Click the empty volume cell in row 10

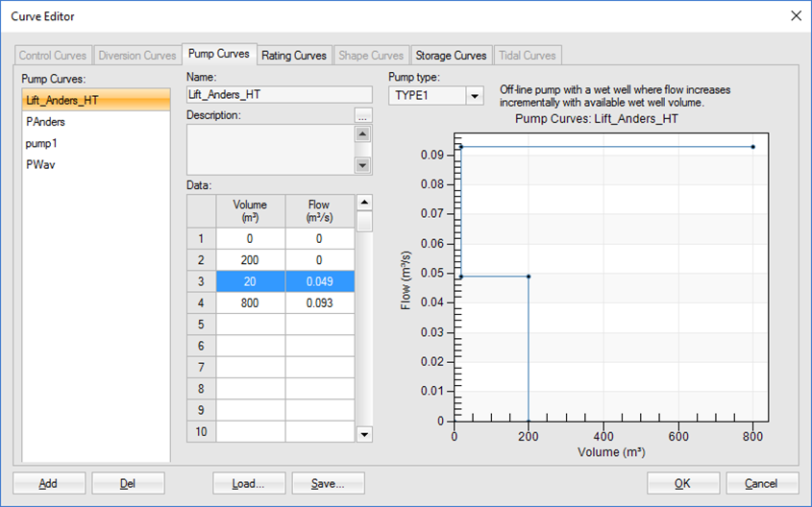coord(251,431)
